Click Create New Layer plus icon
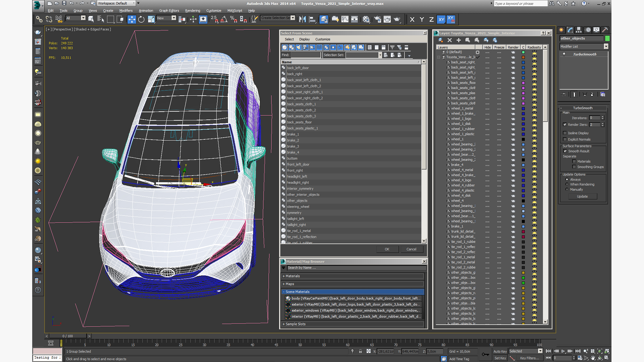The height and width of the screenshot is (362, 644). 459,40
